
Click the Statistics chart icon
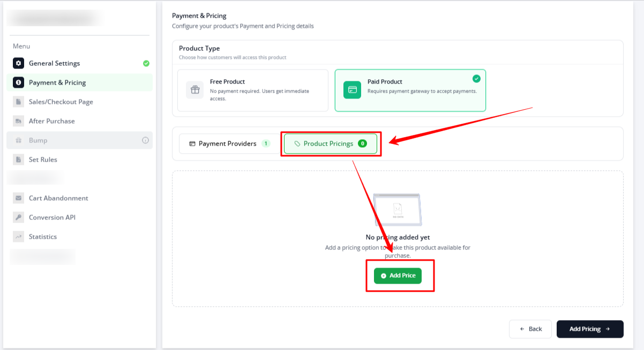point(19,237)
